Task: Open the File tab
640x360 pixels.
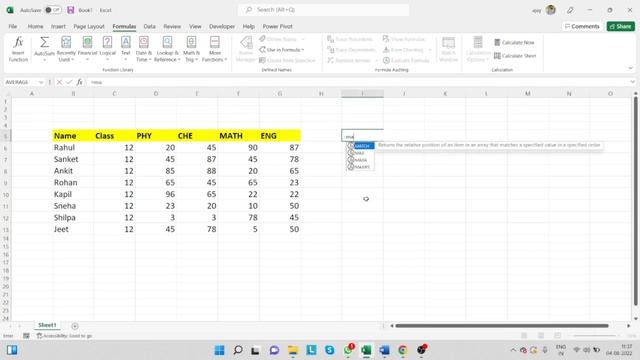Action: [x=13, y=27]
